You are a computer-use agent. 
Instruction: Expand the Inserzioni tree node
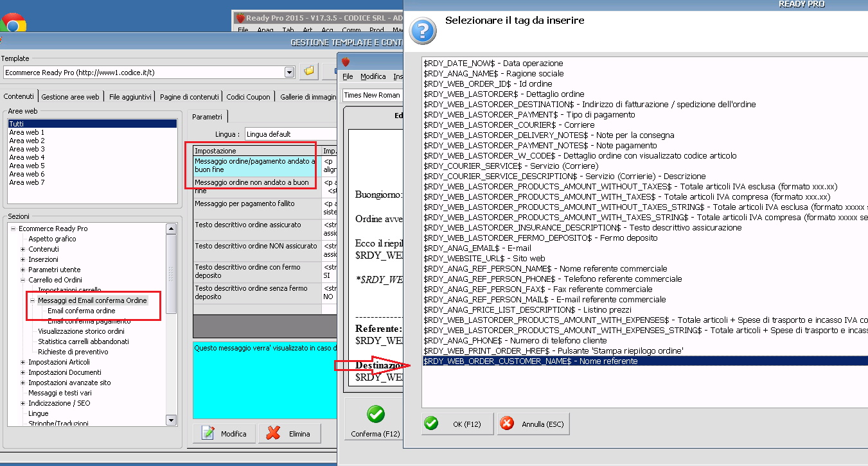coord(23,259)
